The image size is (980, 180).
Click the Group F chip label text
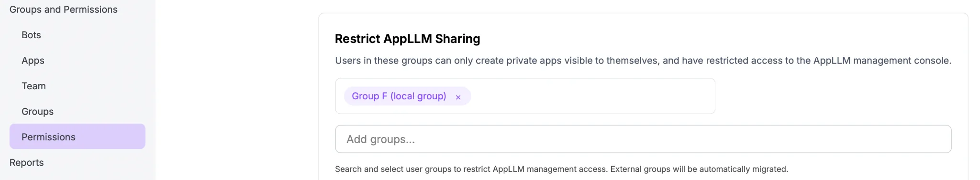tap(399, 96)
